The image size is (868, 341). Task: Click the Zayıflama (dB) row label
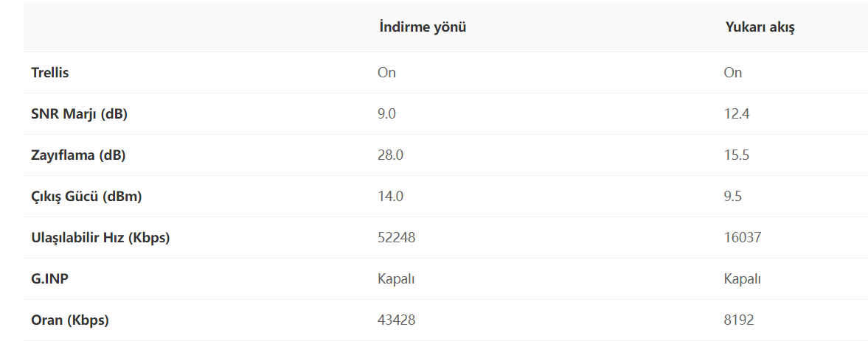pyautogui.click(x=77, y=155)
